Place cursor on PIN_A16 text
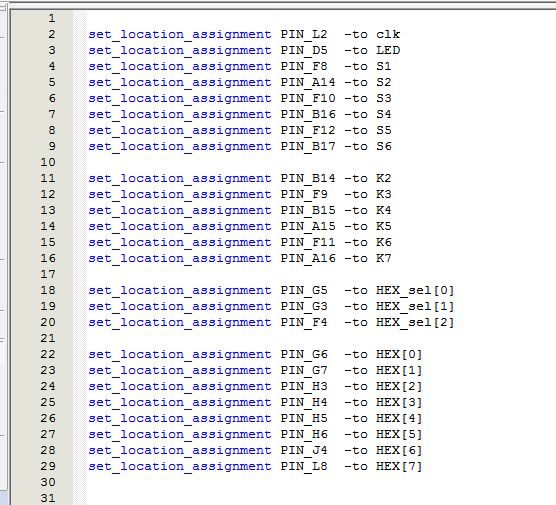This screenshot has height=505, width=556. 308,258
